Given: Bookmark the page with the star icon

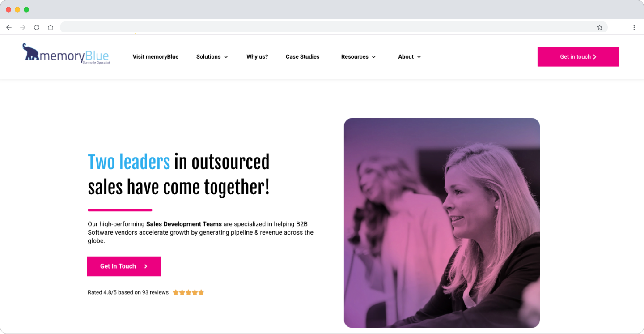Looking at the screenshot, I should (600, 27).
